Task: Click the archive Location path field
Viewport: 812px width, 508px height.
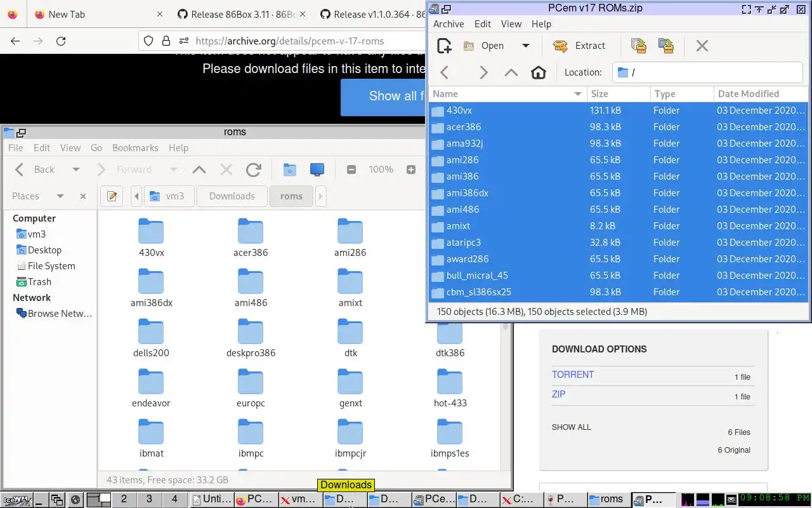Action: (x=707, y=72)
